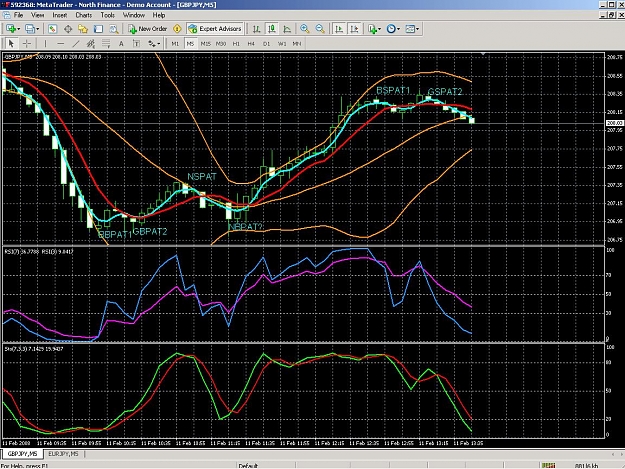Click the New Chart icon
The height and width of the screenshot is (469, 625).
[10, 29]
